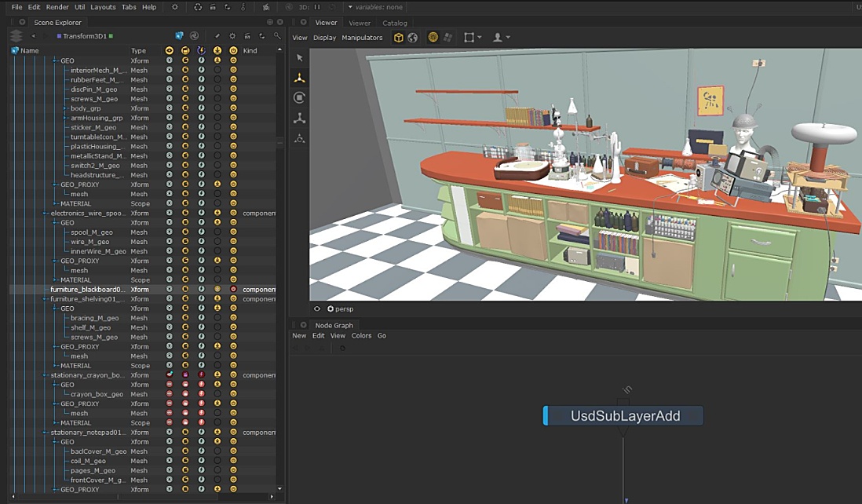
Task: Click the Transform3D1 node label in Scene Explorer
Action: pyautogui.click(x=85, y=36)
